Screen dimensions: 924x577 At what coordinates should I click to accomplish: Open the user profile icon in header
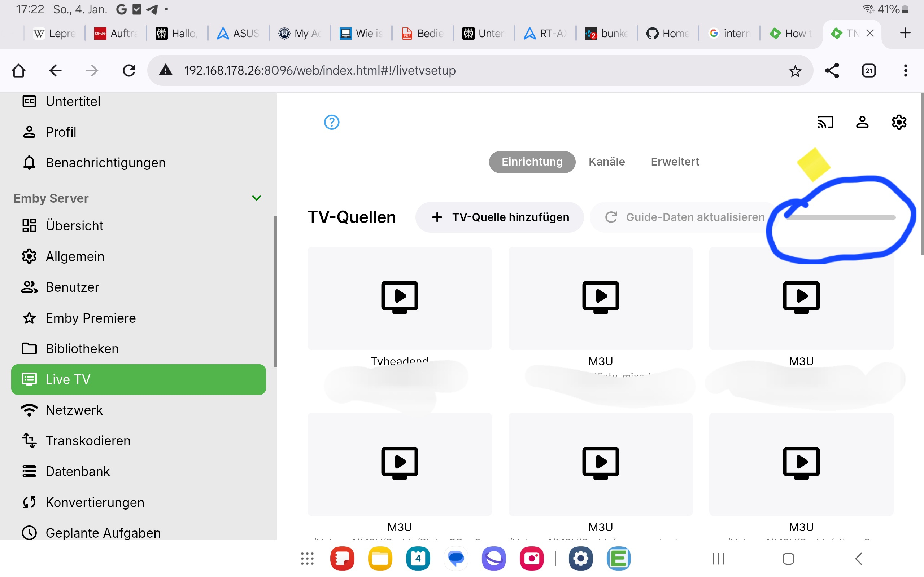coord(862,122)
